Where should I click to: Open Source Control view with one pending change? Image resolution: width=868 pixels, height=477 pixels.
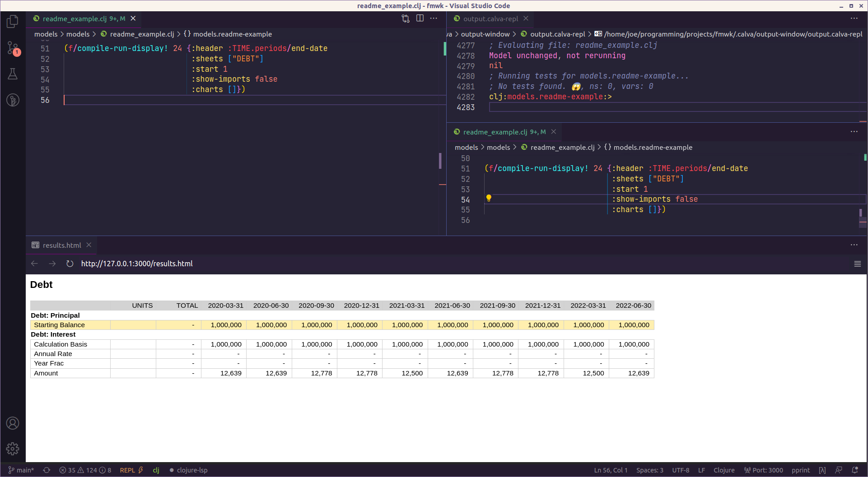point(13,48)
